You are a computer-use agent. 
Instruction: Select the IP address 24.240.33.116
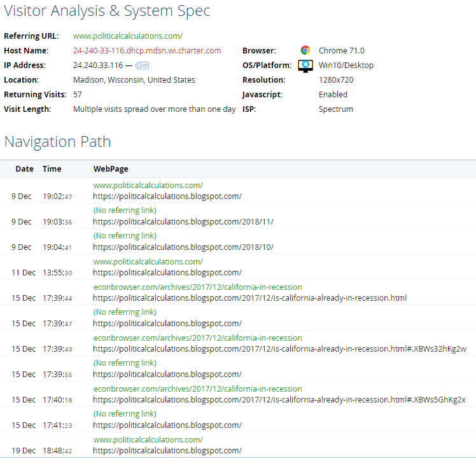[x=98, y=65]
